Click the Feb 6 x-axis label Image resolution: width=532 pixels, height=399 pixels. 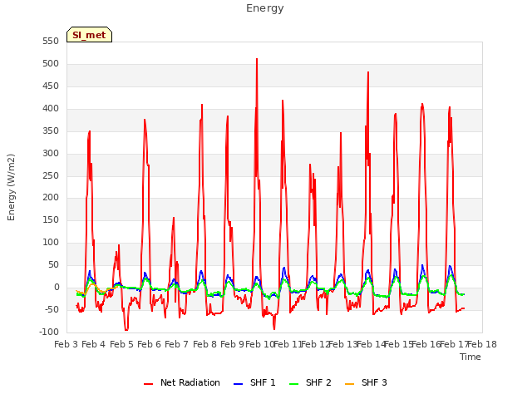(149, 344)
